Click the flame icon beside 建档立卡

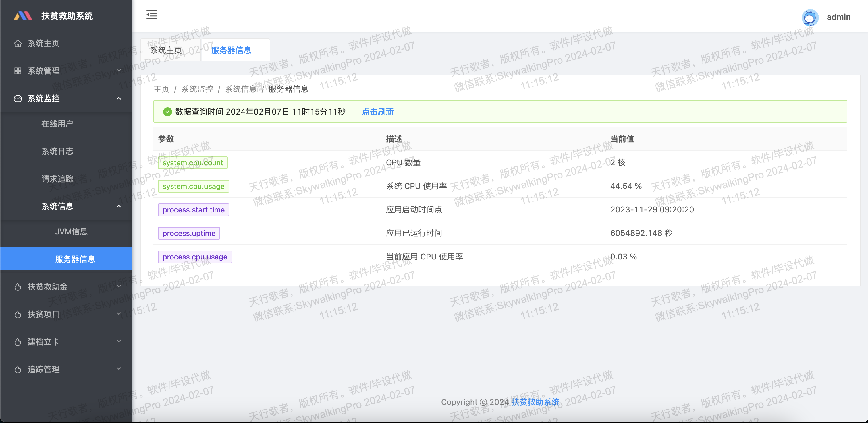point(18,342)
